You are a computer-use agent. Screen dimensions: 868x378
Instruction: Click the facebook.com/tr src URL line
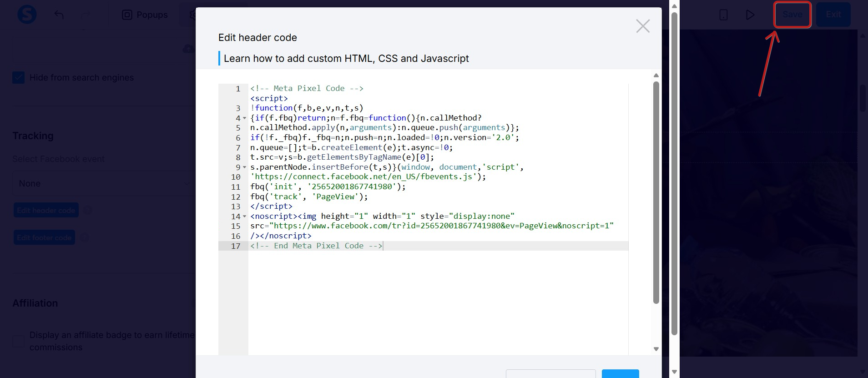coord(432,226)
